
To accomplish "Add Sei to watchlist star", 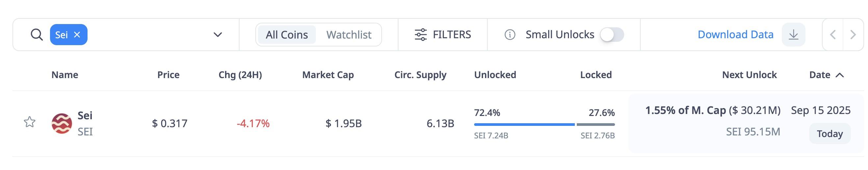I will coord(30,122).
